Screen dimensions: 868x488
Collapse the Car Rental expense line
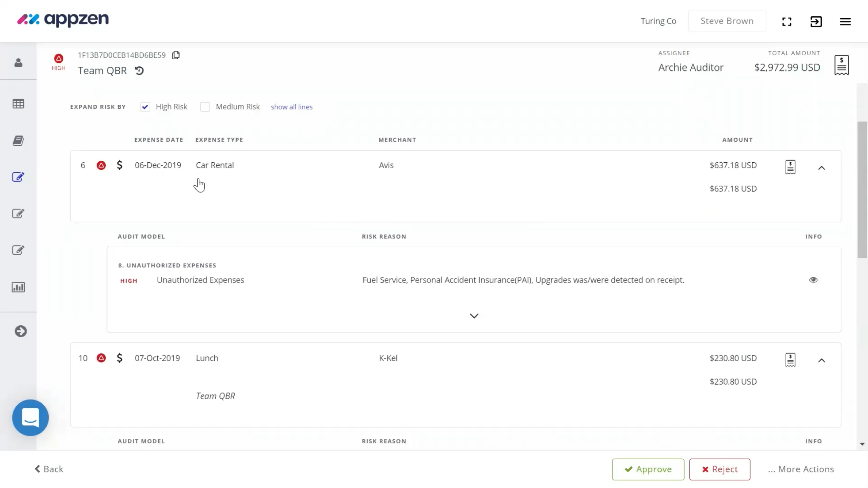822,167
